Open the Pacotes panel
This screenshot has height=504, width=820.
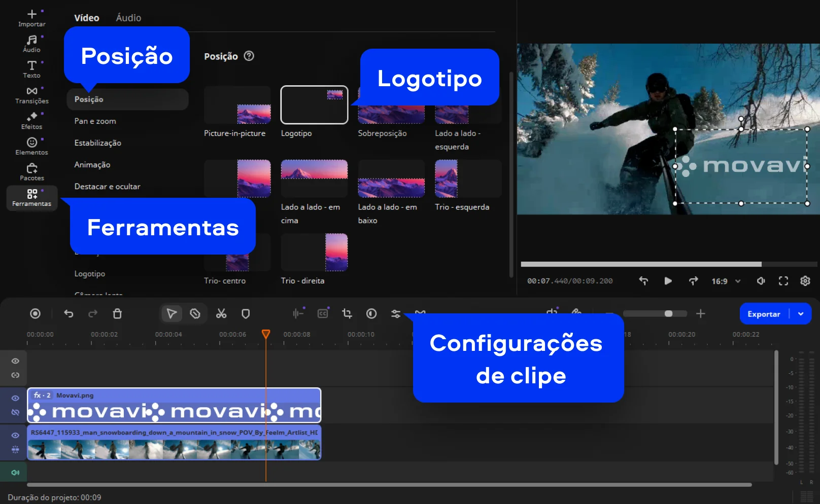(x=31, y=172)
